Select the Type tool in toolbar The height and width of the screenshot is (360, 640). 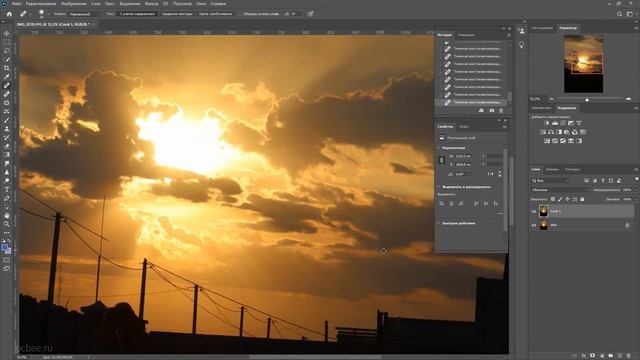click(x=7, y=189)
